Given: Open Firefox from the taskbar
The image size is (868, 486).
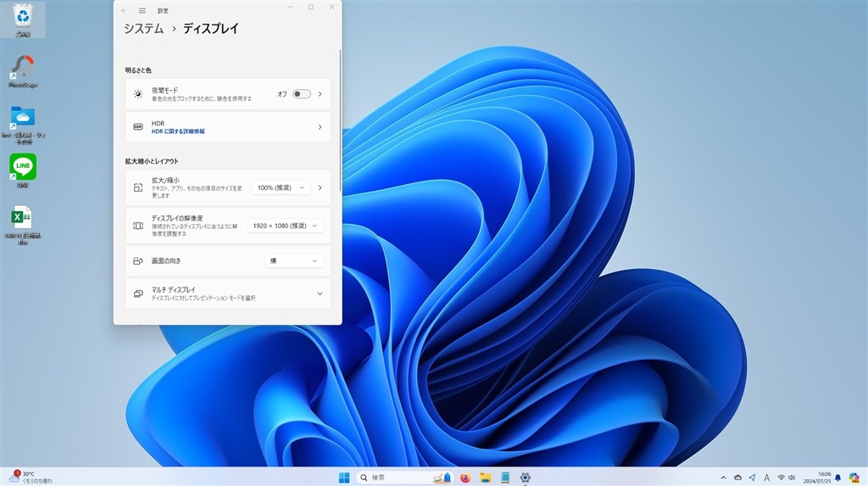Looking at the screenshot, I should 465,478.
